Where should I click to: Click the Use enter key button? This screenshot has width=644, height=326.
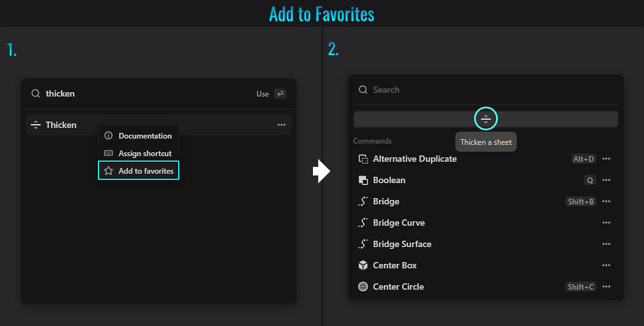280,93
